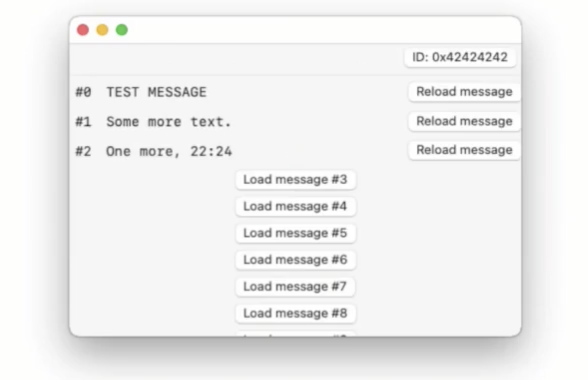Click the 'One more, 22:24' message text

169,151
